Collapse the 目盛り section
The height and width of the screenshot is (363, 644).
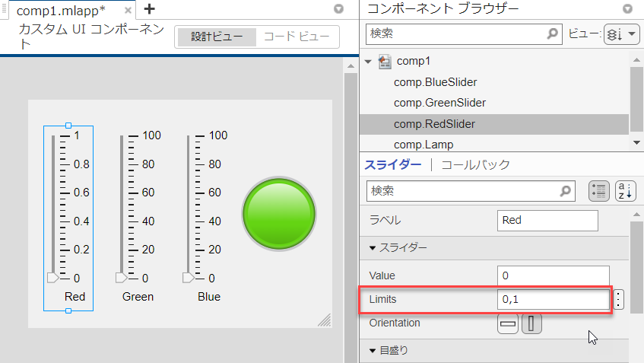click(x=373, y=351)
